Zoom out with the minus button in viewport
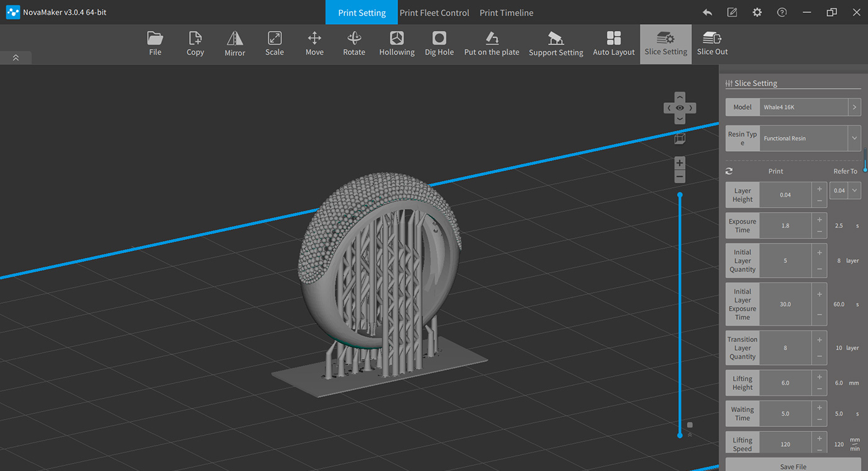The height and width of the screenshot is (471, 868). coord(680,177)
